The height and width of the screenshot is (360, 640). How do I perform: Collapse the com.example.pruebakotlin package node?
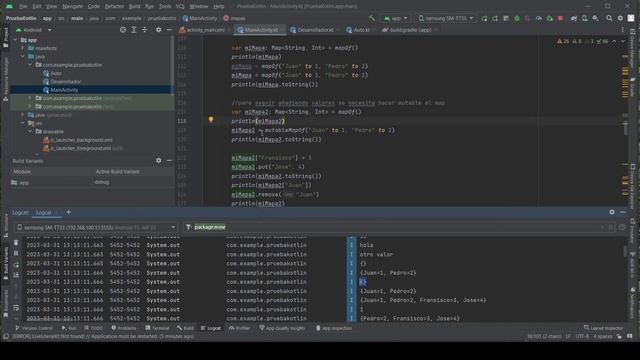30,65
